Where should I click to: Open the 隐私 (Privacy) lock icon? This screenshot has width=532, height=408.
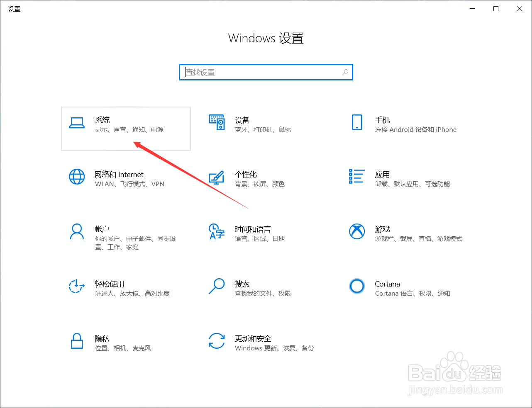[77, 341]
